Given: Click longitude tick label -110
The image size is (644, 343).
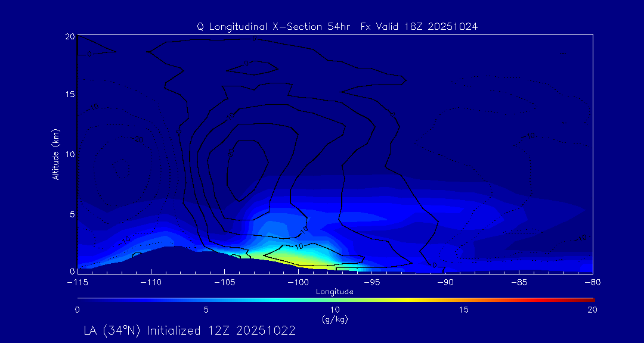Looking at the screenshot, I should coord(151,283).
